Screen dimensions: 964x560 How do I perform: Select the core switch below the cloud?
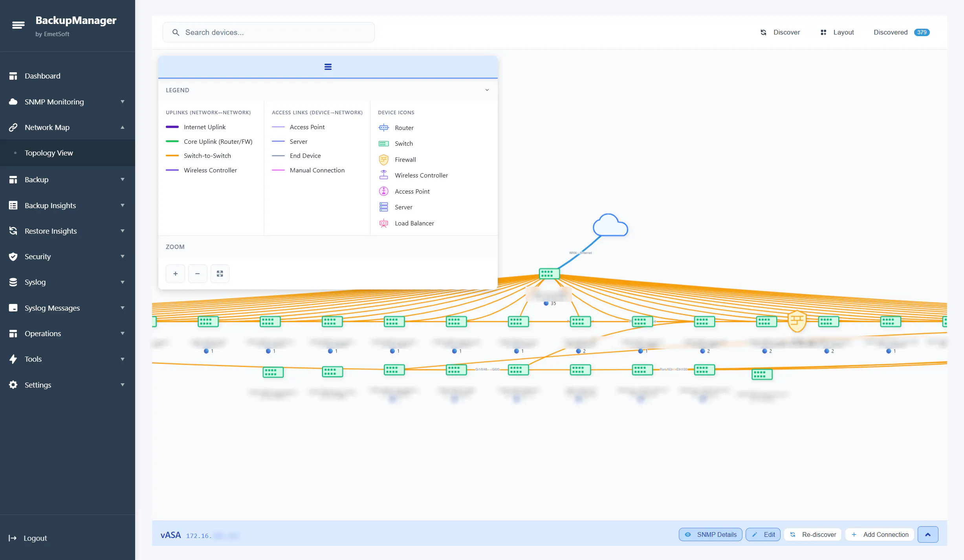coord(549,273)
